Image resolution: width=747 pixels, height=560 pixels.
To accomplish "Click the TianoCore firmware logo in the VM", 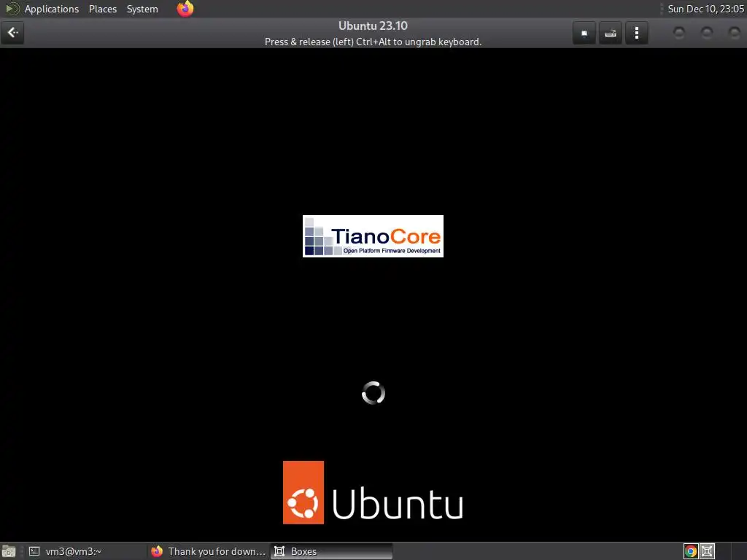I will (373, 236).
